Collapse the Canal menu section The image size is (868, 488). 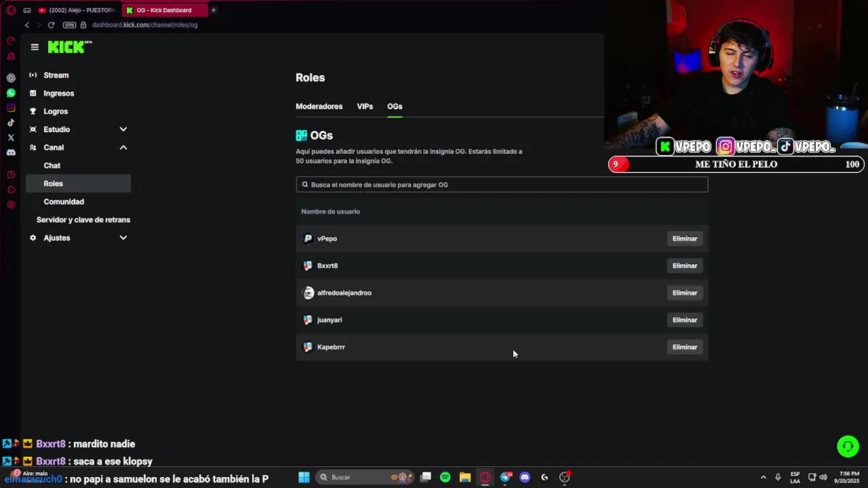(x=123, y=147)
